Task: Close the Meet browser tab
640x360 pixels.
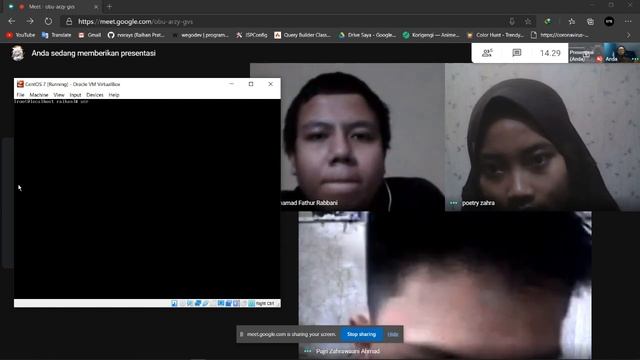Action: [x=96, y=7]
